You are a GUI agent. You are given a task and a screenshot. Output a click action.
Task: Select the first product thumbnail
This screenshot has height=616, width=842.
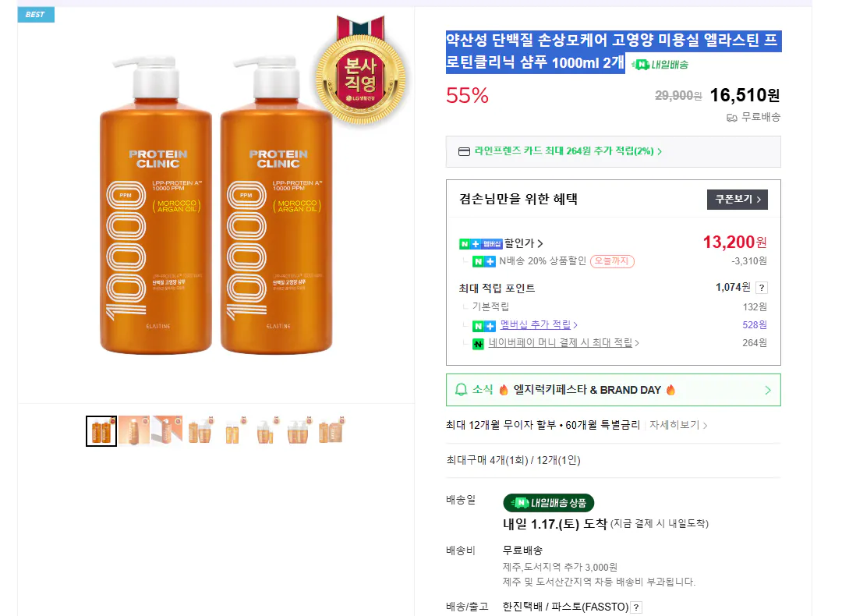click(x=101, y=430)
